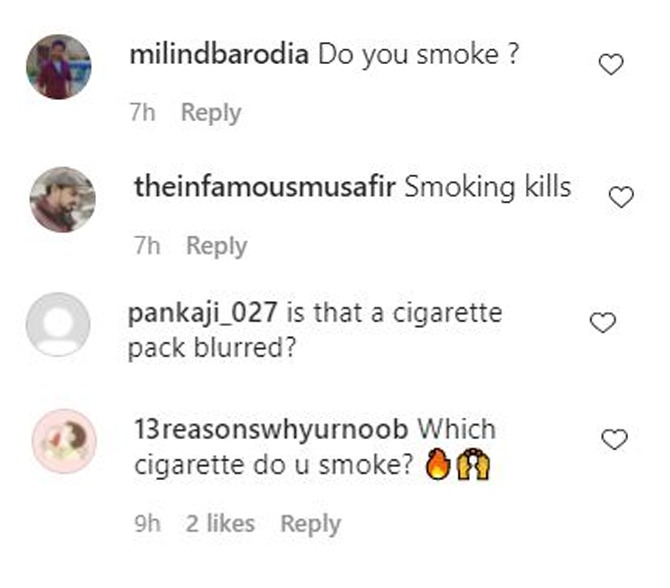Open theinfamousmusafir's avatar
Screen dimensions: 670x588
click(x=62, y=200)
